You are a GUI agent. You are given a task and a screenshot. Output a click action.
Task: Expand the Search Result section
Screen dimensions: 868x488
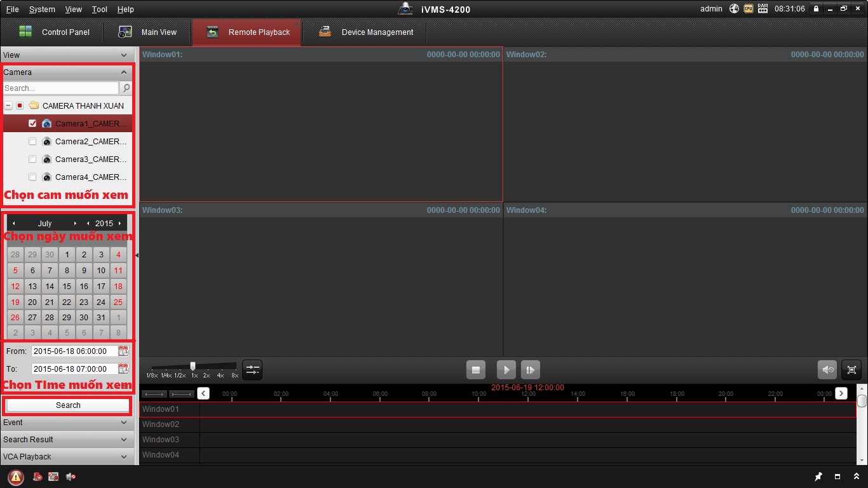point(67,440)
